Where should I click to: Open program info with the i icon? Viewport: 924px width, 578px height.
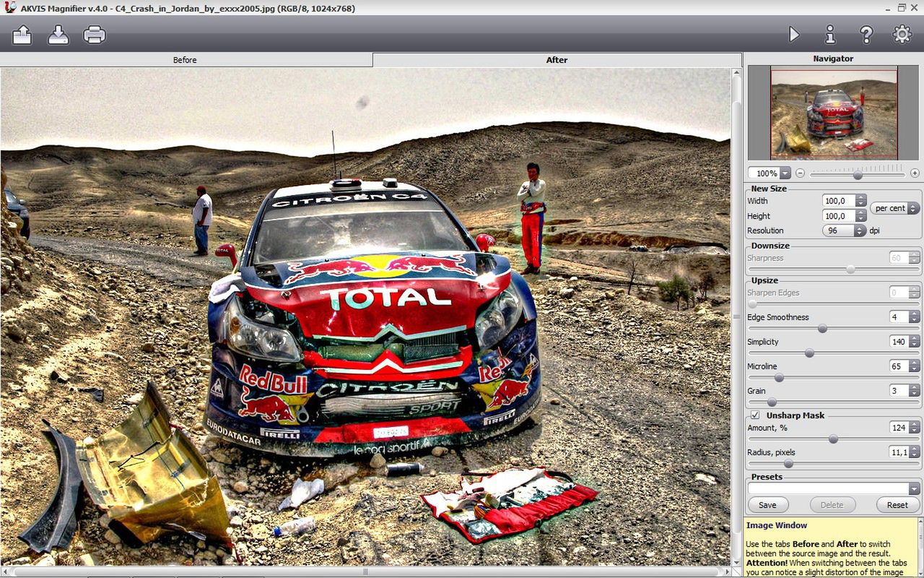point(830,34)
